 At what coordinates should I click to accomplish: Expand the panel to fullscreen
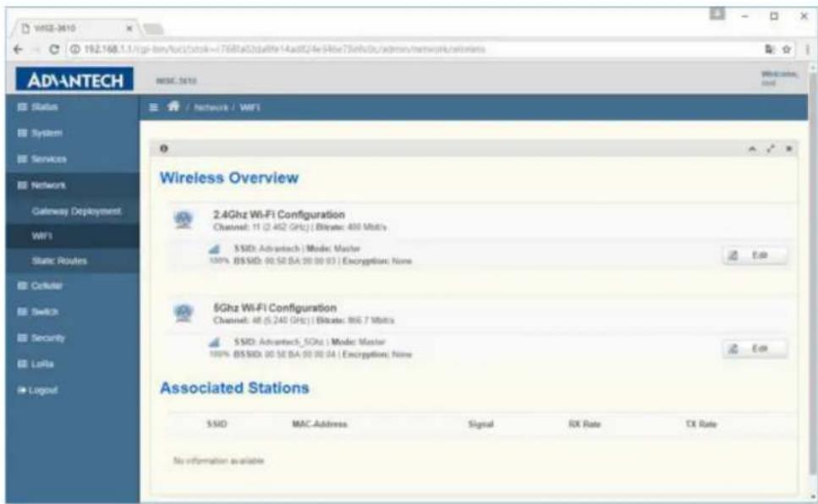click(771, 149)
